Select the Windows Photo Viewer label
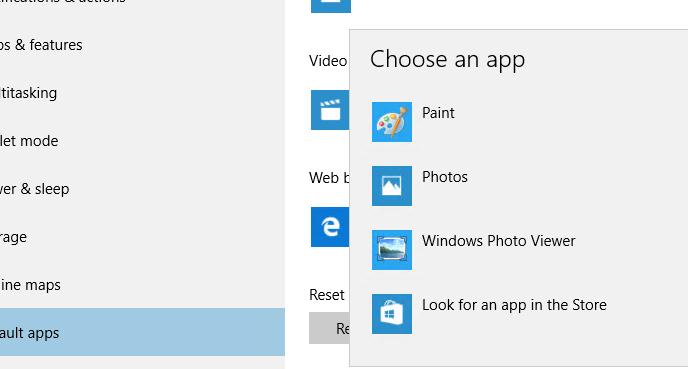Screen dimensions: 688x369 (x=498, y=241)
